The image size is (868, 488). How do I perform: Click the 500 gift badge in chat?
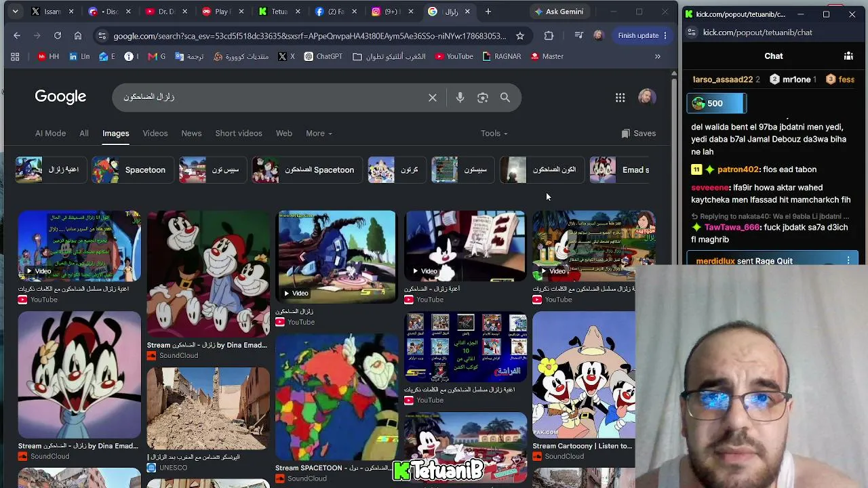(718, 103)
